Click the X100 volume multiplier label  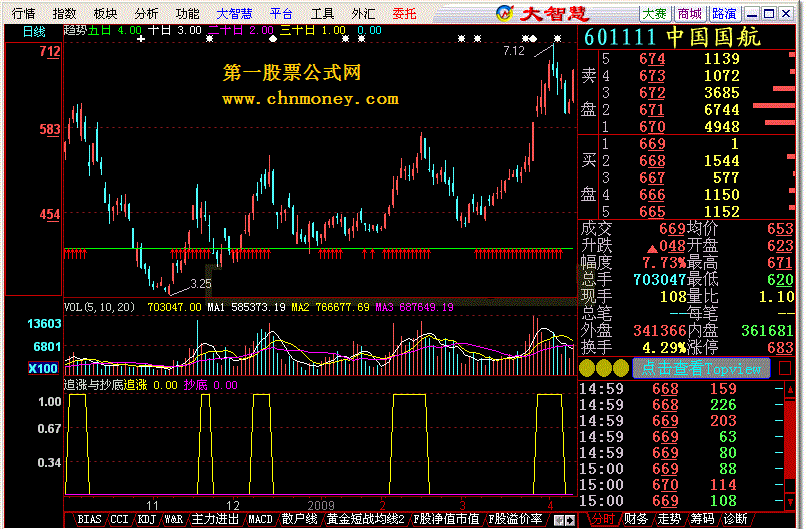(43, 368)
